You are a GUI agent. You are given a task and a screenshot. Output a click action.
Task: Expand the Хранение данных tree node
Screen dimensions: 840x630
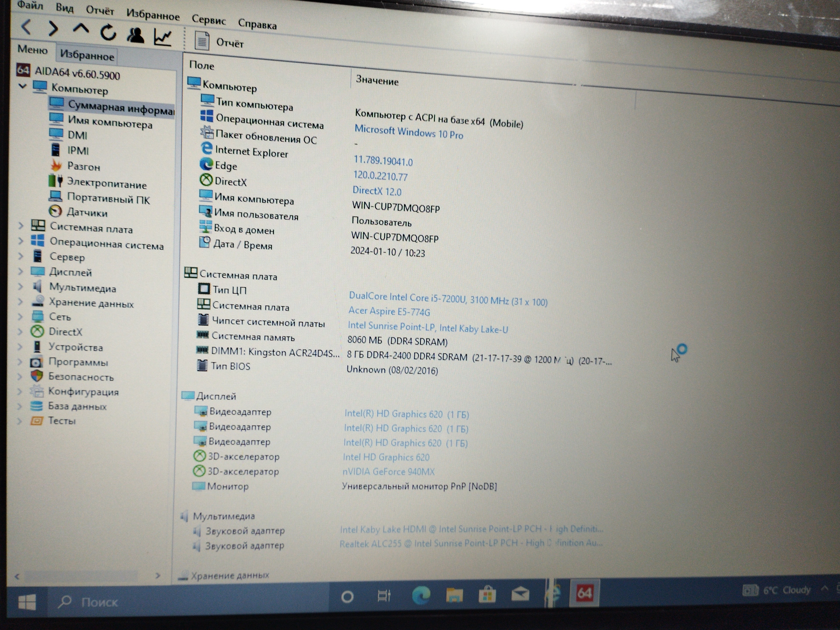[x=21, y=302]
